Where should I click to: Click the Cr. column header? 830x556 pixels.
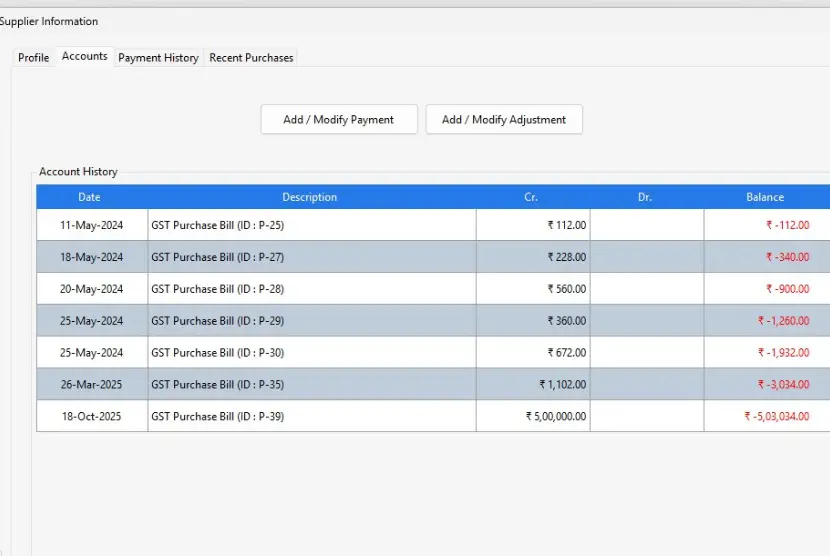click(x=531, y=197)
